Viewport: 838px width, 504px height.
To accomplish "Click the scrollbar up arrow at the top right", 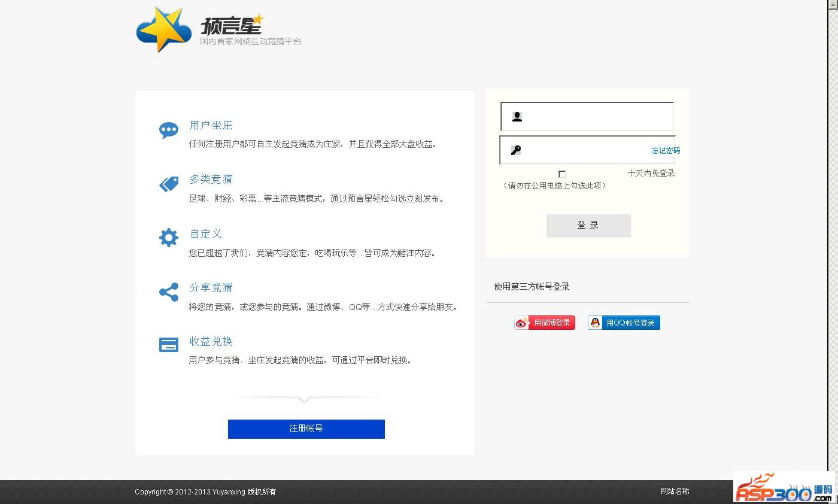I will 833,4.
